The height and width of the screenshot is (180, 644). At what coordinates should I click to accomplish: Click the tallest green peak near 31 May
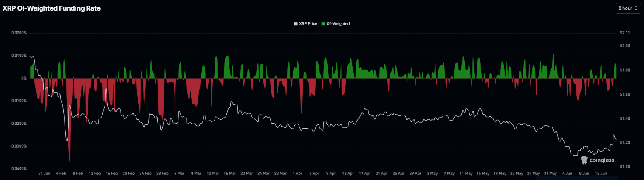553,56
